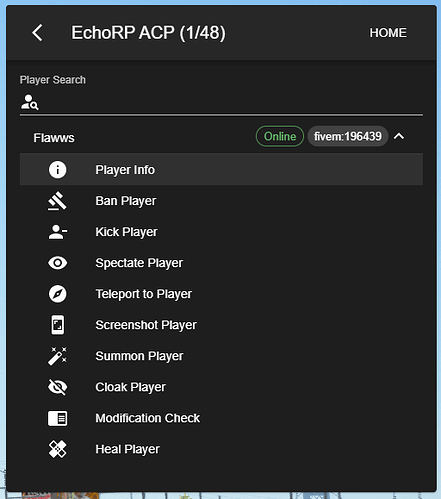Screen dimensions: 441x499
Task: Toggle Spectate Player eye icon
Action: pyautogui.click(x=58, y=263)
